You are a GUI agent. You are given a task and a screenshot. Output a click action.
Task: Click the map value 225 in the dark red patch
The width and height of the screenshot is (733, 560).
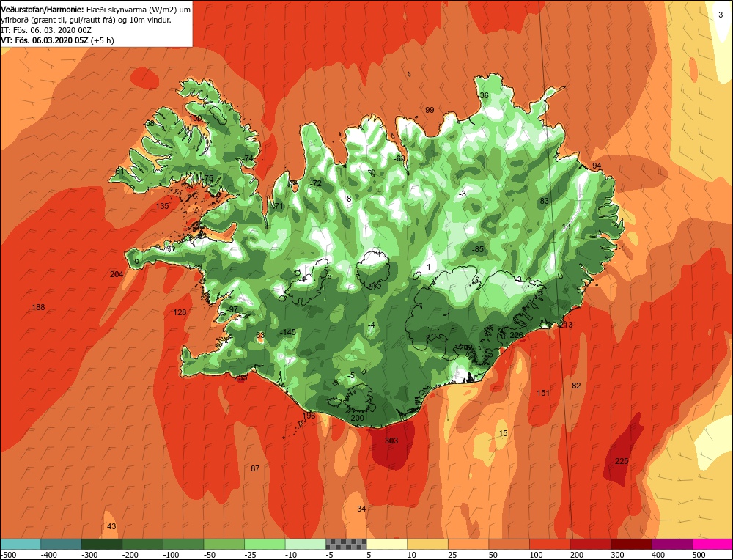pos(622,461)
